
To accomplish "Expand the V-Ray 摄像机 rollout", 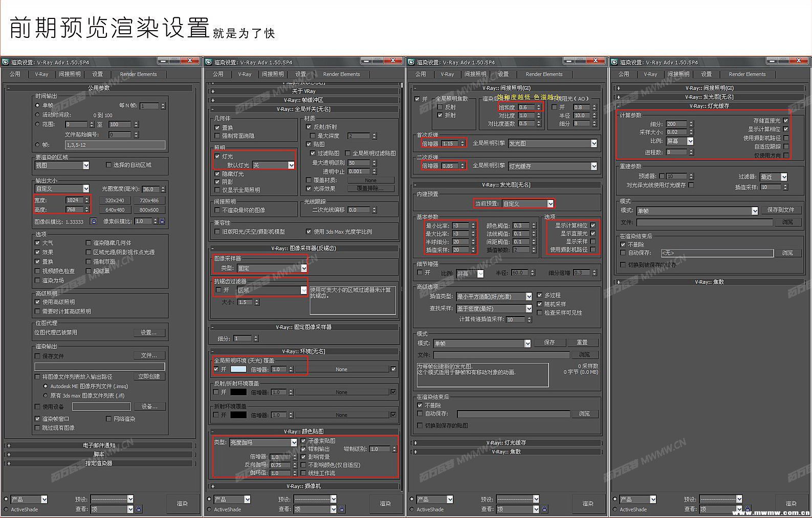I will point(304,486).
